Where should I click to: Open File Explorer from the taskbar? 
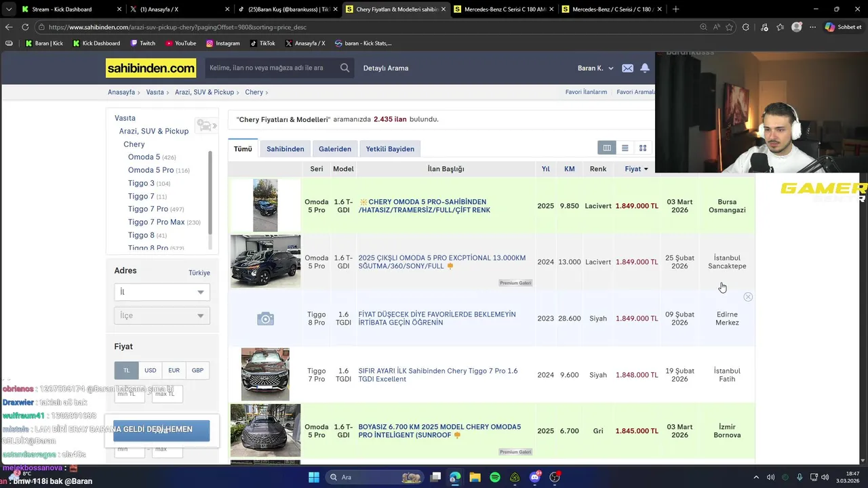pyautogui.click(x=475, y=477)
